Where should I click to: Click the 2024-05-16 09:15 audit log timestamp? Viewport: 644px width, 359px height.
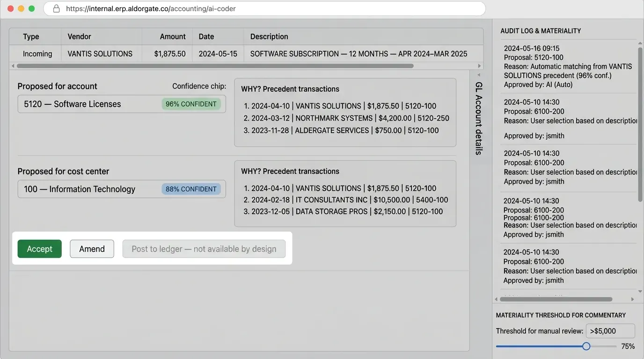(x=532, y=48)
